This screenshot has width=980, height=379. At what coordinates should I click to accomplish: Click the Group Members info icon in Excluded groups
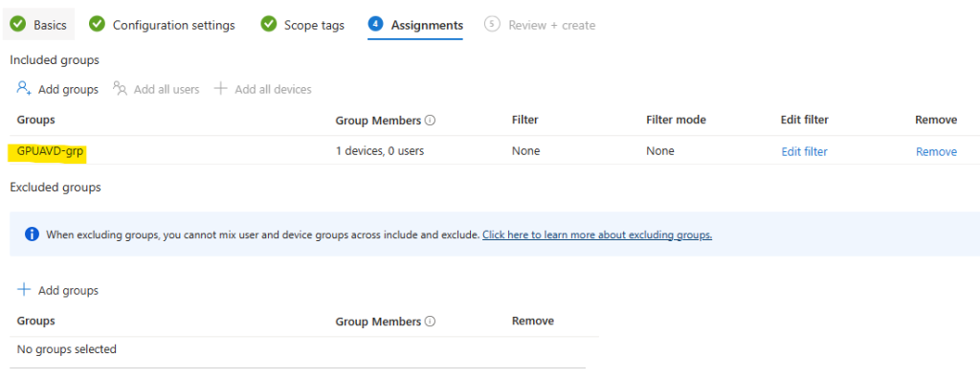430,322
